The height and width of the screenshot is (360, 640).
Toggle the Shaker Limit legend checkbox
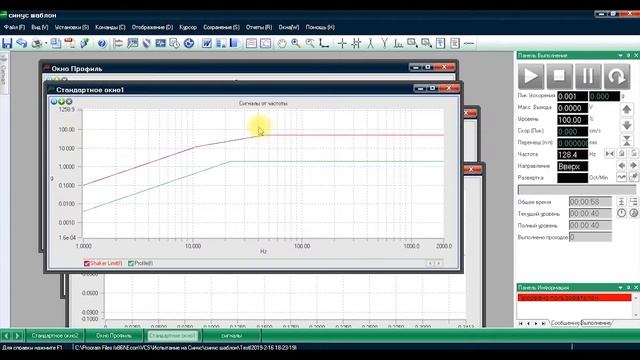click(x=87, y=264)
